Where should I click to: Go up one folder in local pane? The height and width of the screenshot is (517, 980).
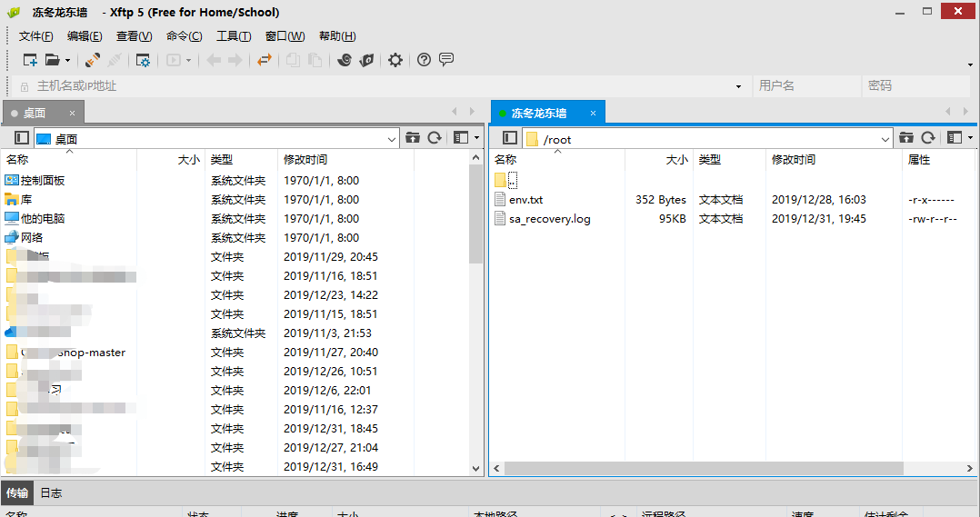[413, 137]
